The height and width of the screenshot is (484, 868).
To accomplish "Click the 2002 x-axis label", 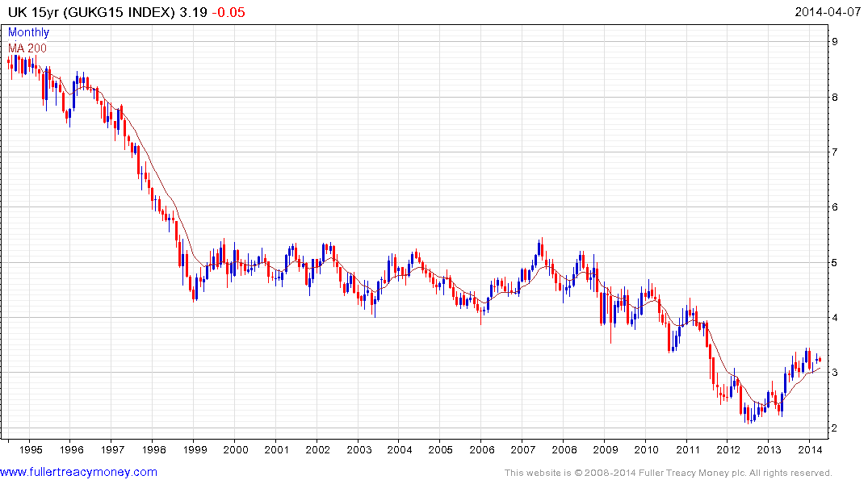I will 318,449.
